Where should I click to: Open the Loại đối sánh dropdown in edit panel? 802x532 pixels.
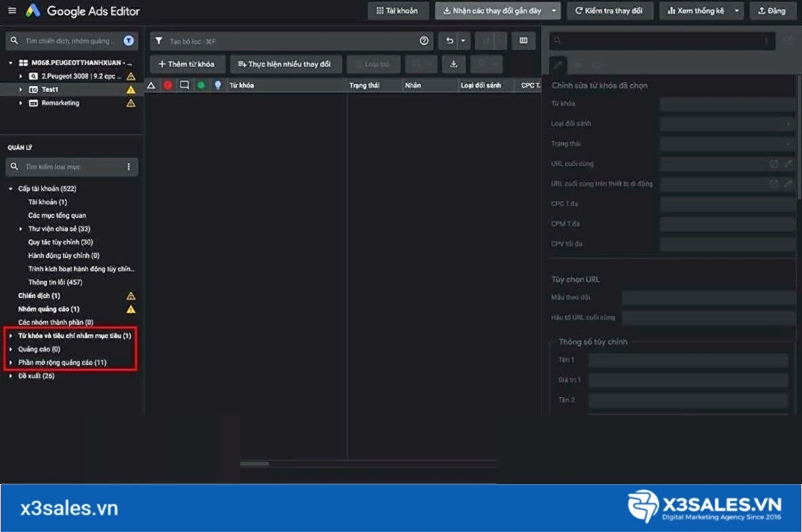[727, 123]
